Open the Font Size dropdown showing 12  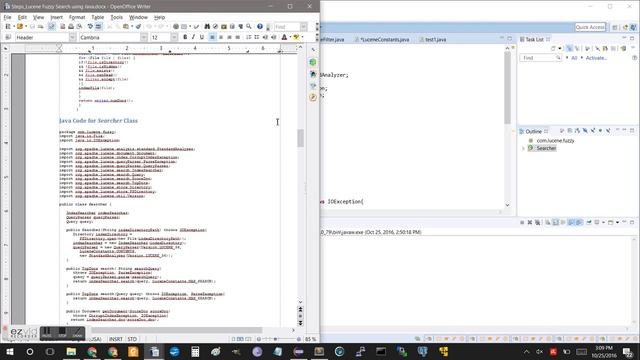tap(174, 37)
